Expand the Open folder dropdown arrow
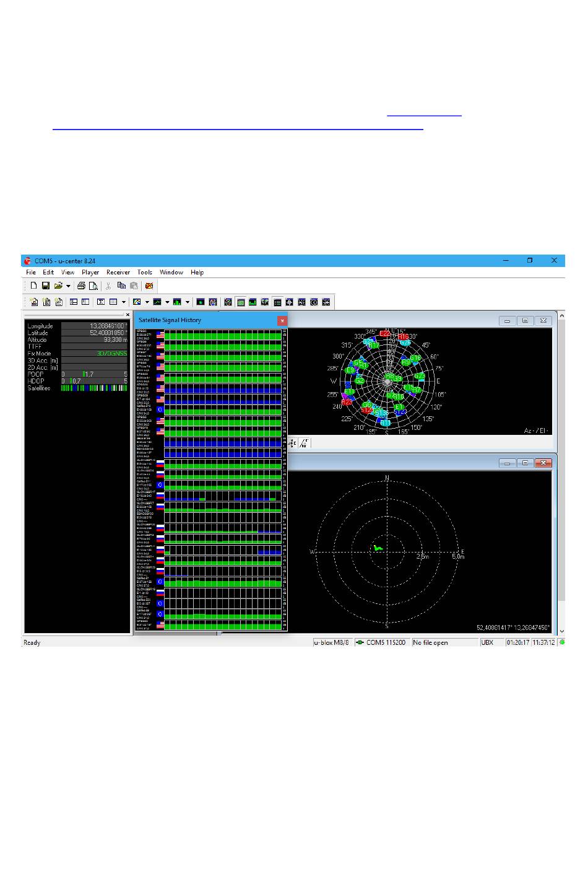 (68, 286)
